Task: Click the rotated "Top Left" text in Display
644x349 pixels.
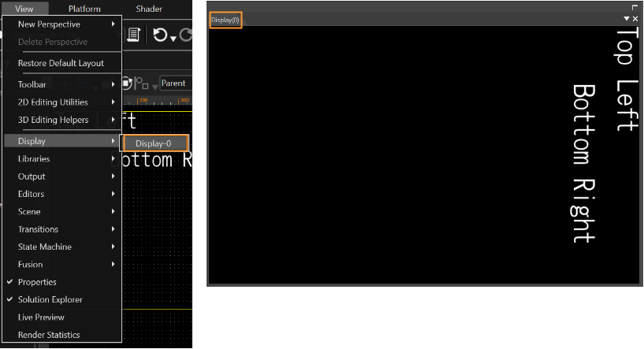Action: tap(627, 79)
